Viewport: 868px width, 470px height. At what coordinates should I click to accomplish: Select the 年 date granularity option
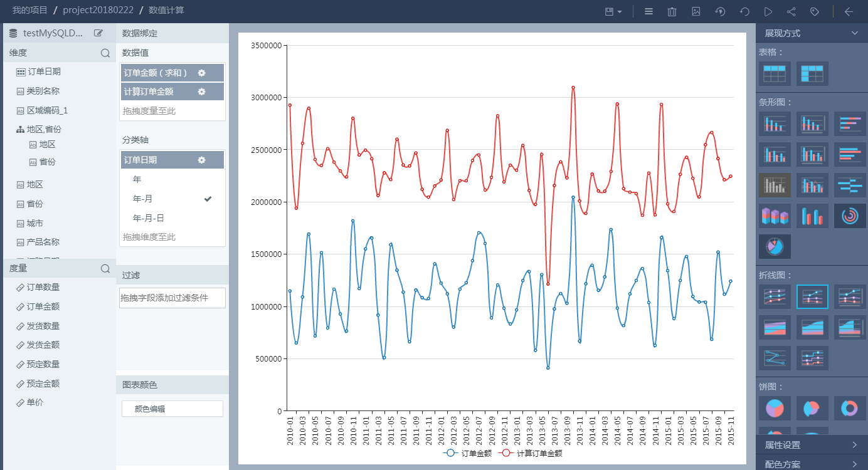pos(137,179)
